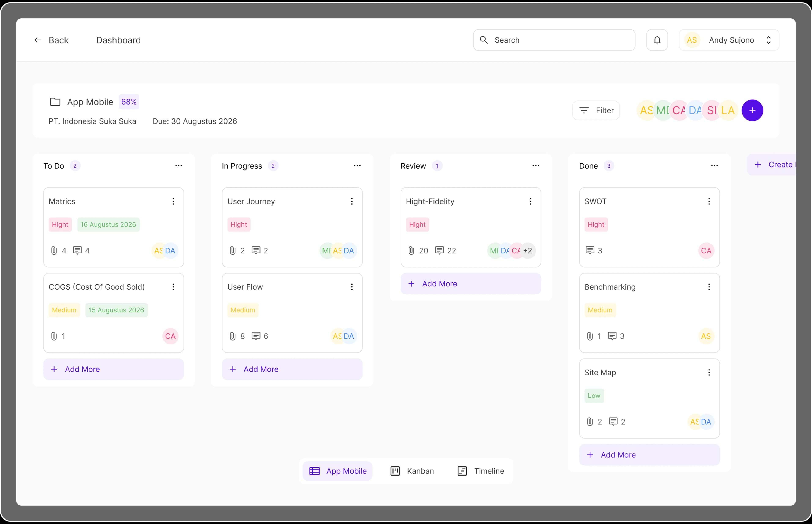
Task: Click the 15 Augustus 2026 date tag
Action: pyautogui.click(x=116, y=310)
